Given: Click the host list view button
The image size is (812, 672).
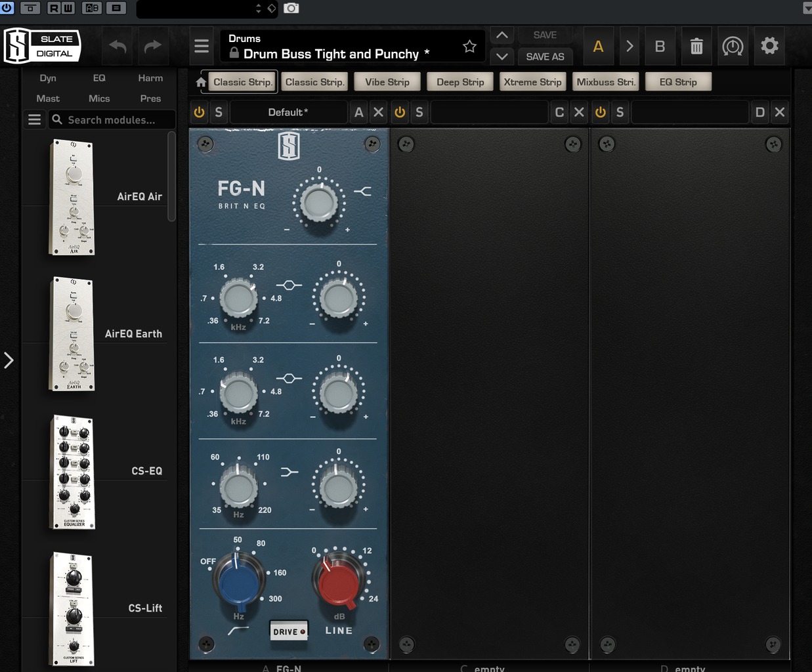Looking at the screenshot, I should tap(116, 8).
